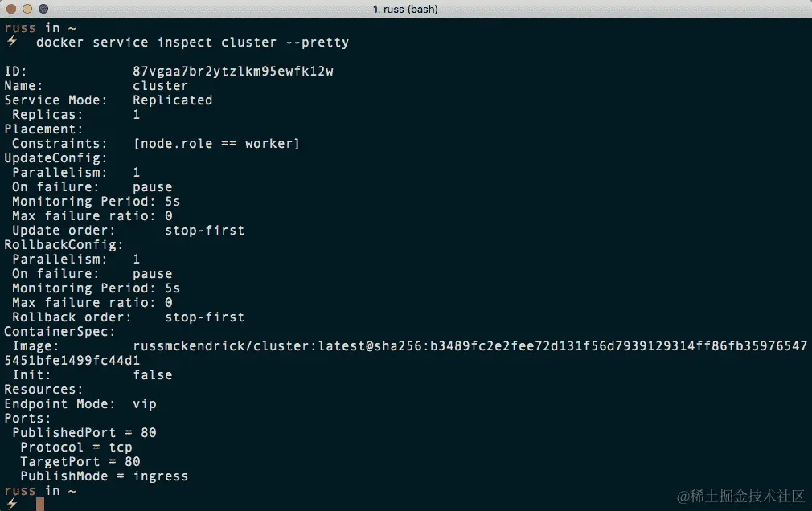The width and height of the screenshot is (812, 511).
Task: Click 'Max failure ratio: 0' under UpdateConfig
Action: (x=92, y=216)
